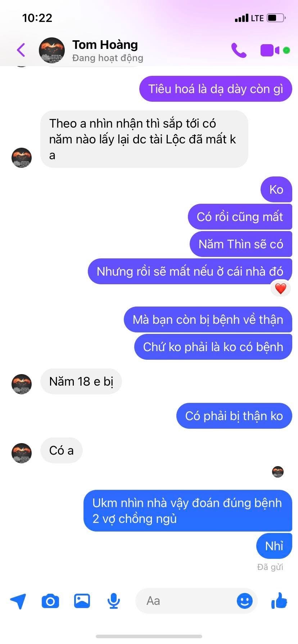Screen dimensions: 298x644
Task: Tap the last 'Nhỉ' message bubble
Action: [274, 546]
